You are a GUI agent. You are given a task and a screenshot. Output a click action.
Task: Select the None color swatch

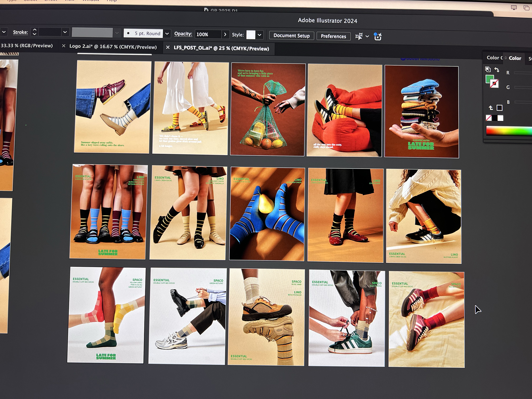tap(489, 118)
